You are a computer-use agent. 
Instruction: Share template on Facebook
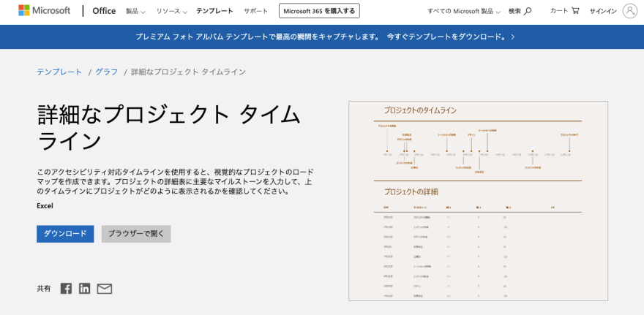(67, 289)
